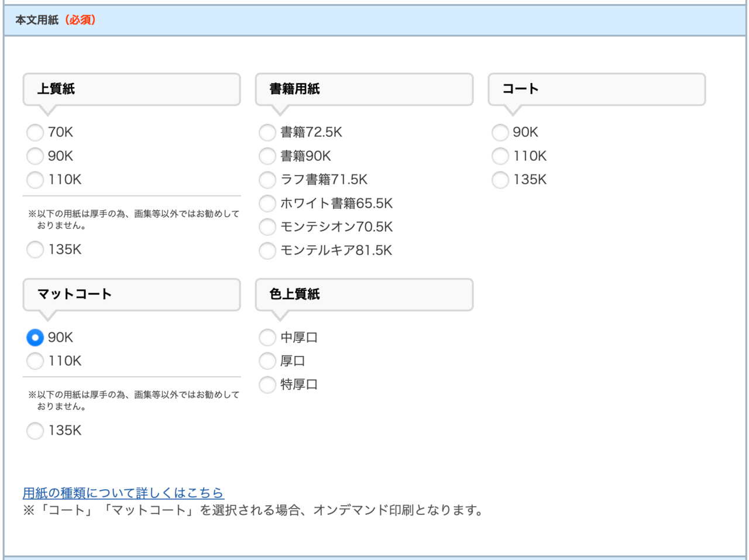Choose 特厚口 under 色上質紙
Image resolution: width=749 pixels, height=560 pixels.
[x=267, y=385]
